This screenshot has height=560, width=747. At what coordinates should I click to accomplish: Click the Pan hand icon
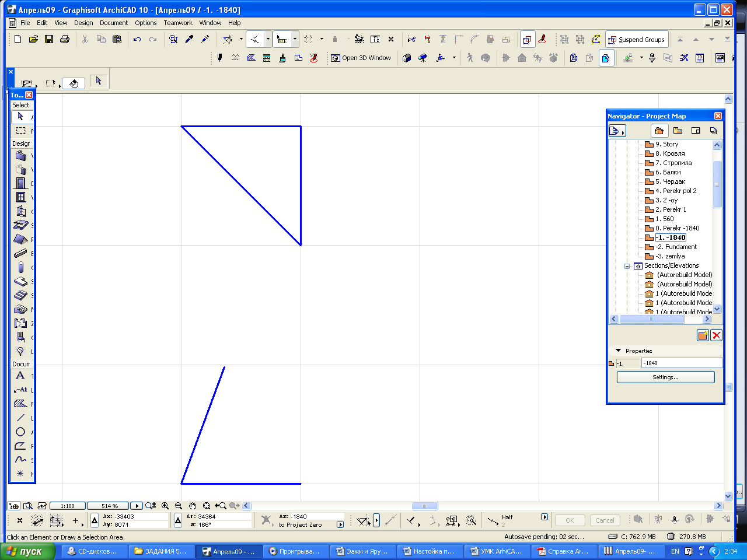click(192, 506)
